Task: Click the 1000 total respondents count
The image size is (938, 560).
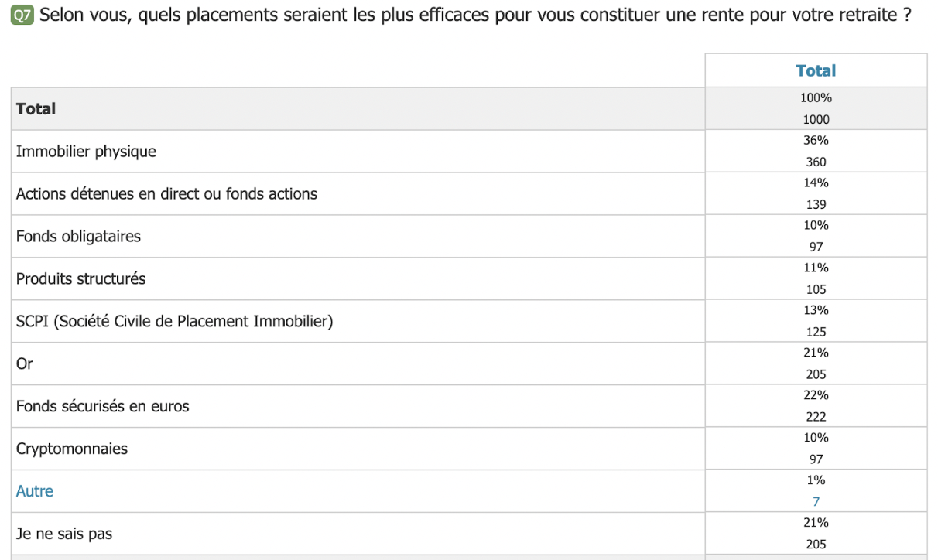Action: click(x=816, y=119)
